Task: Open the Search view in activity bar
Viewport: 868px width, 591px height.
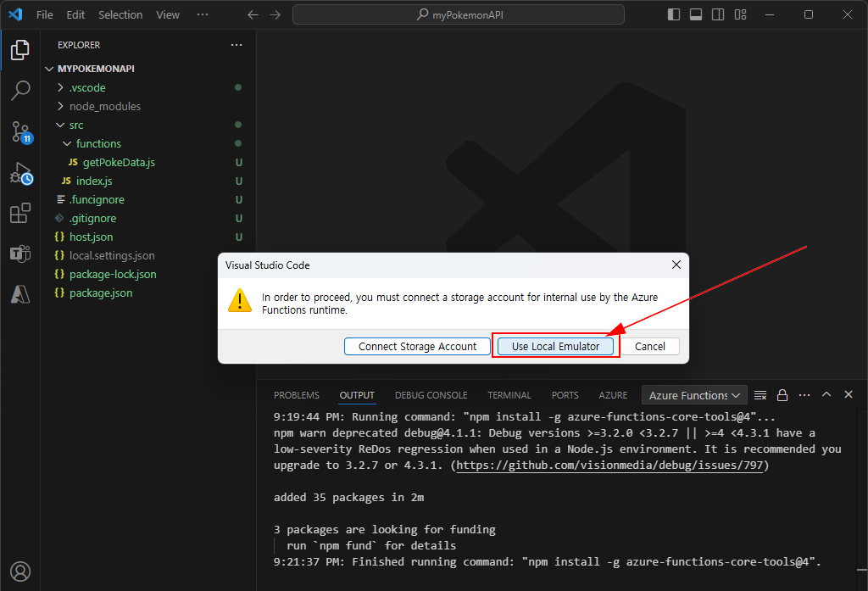Action: point(20,90)
